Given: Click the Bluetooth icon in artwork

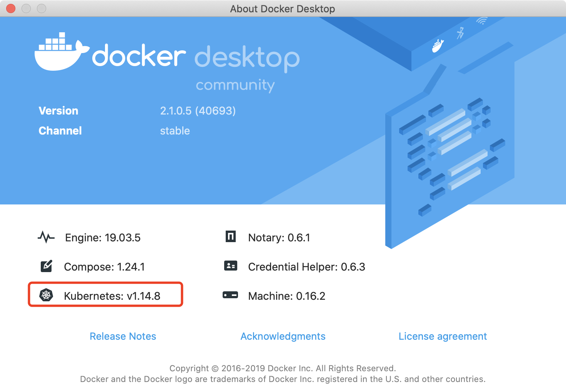Looking at the screenshot, I should point(460,33).
